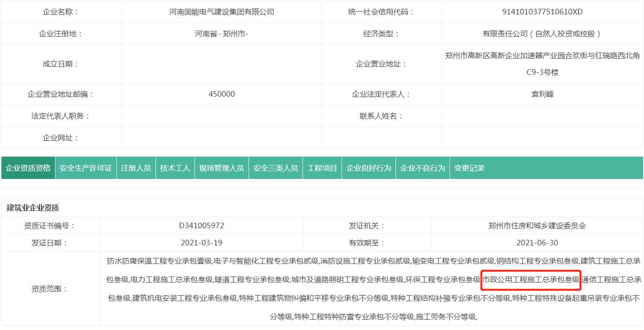This screenshot has width=644, height=330.
Task: Click economic type 有限责任公司（自然人投资或控股）
Action: [543, 34]
